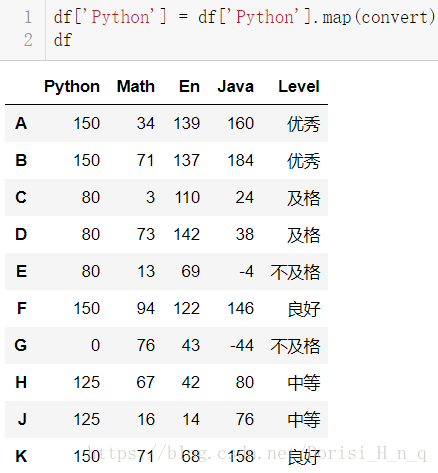The image size is (438, 473).
Task: Click Python value 80 in row C
Action: point(91,197)
